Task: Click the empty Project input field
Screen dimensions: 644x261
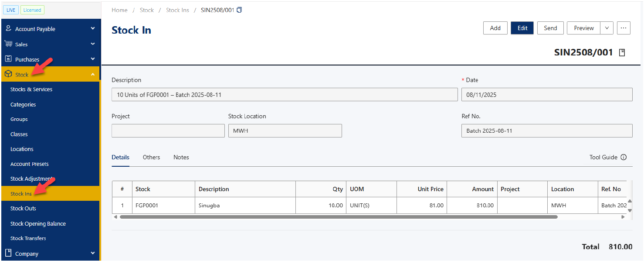Action: [168, 130]
